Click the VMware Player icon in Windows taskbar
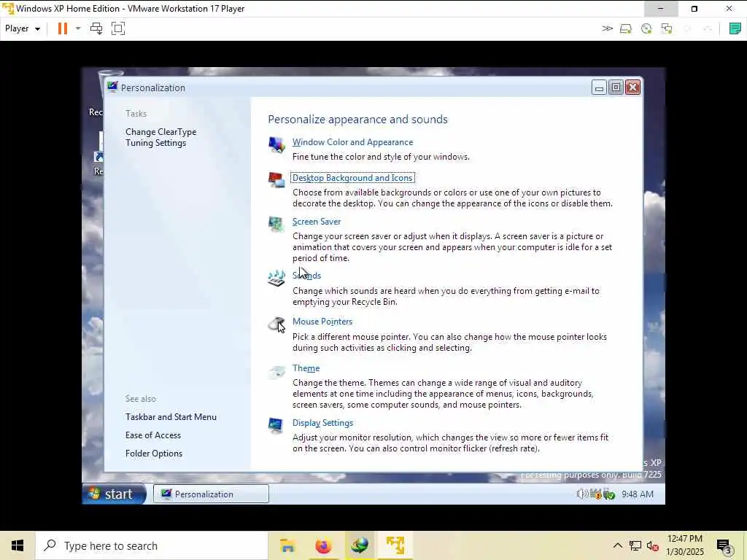The width and height of the screenshot is (747, 560). tap(395, 545)
